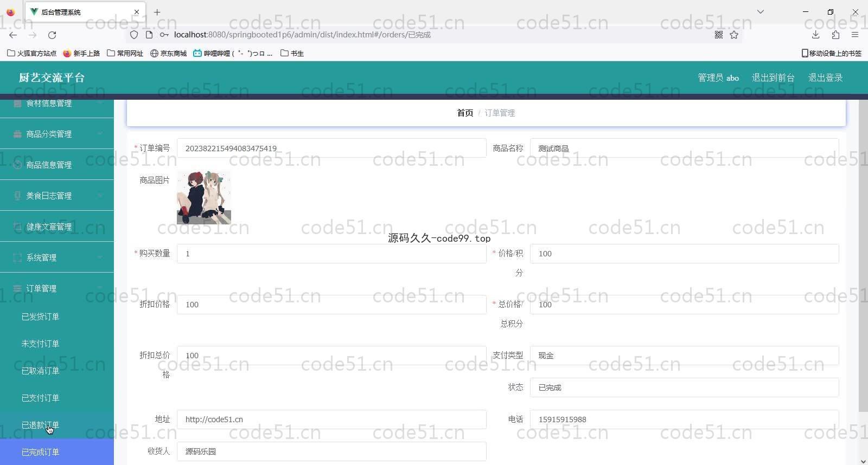This screenshot has height=465, width=868.
Task: Open the extensions puzzle icon
Action: pos(835,35)
